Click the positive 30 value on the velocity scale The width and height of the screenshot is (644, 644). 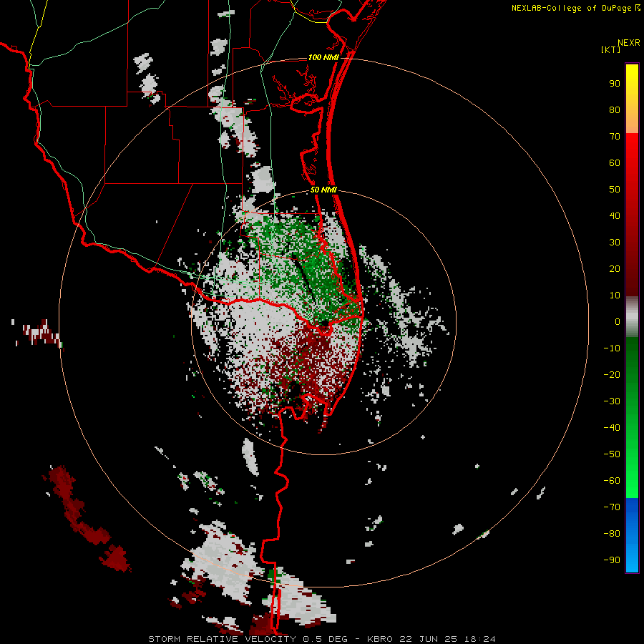point(615,243)
